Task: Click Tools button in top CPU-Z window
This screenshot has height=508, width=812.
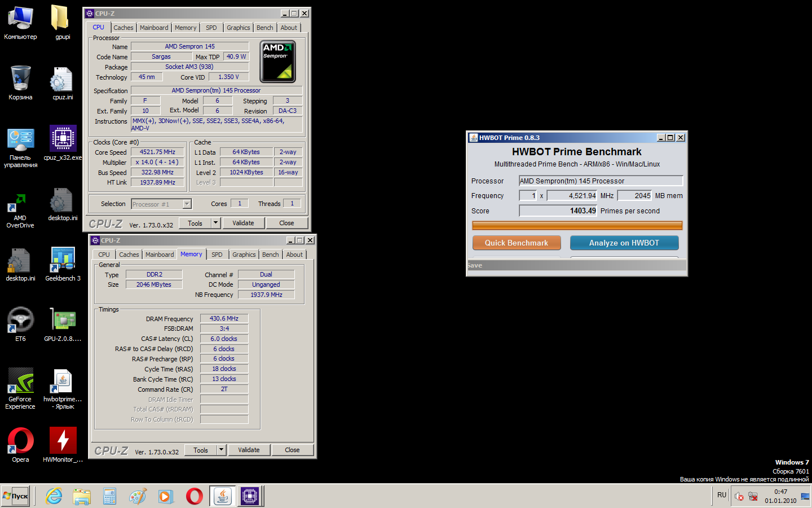Action: click(195, 223)
